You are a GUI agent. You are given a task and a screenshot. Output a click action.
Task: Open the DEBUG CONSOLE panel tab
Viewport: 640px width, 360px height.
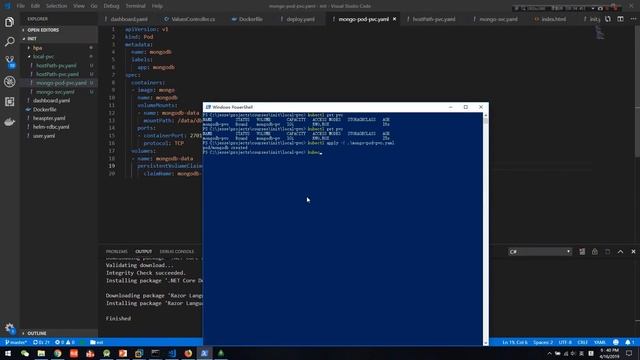click(x=177, y=252)
